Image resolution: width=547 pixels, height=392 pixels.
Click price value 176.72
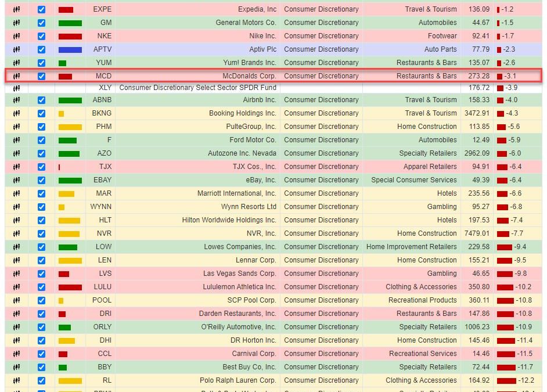(x=479, y=88)
